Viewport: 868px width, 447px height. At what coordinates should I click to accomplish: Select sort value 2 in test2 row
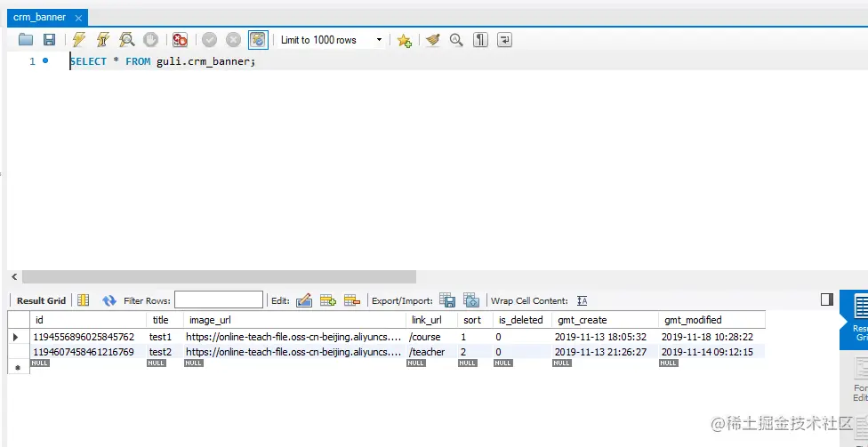(474, 351)
